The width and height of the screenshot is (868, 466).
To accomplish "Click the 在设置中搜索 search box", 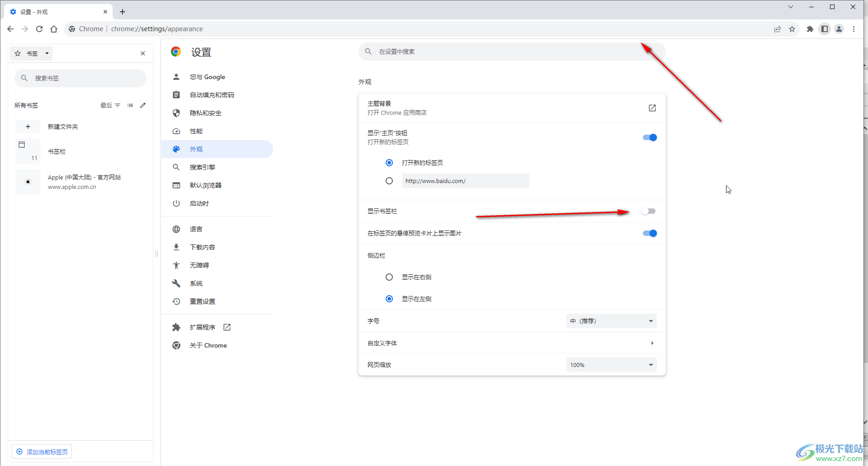I will (512, 52).
